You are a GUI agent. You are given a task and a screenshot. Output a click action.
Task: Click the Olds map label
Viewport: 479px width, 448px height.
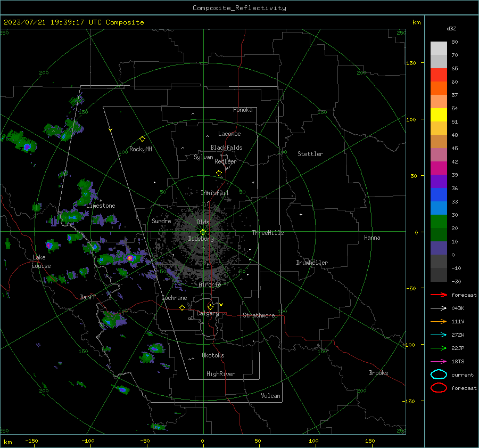[x=203, y=222]
